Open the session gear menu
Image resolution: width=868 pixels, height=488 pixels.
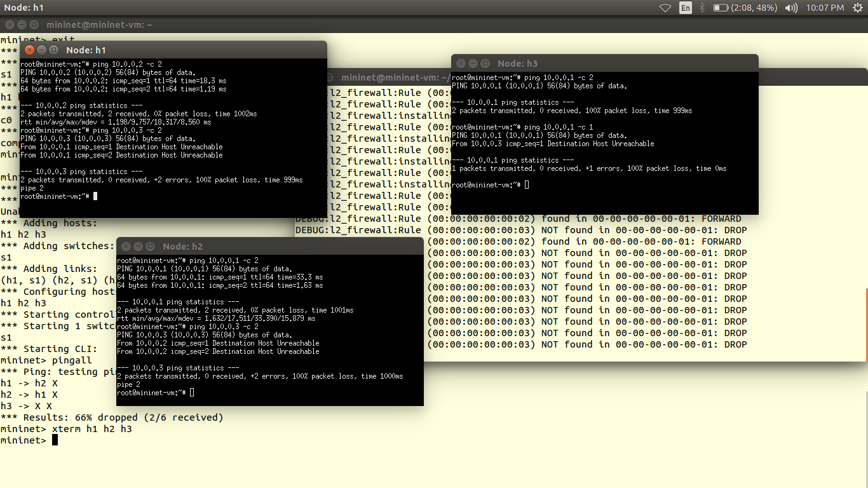click(x=857, y=8)
